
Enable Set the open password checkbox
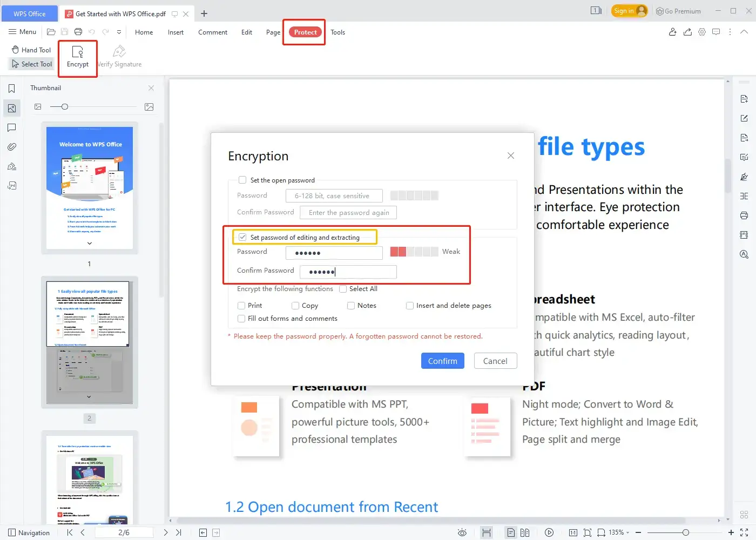coord(242,180)
